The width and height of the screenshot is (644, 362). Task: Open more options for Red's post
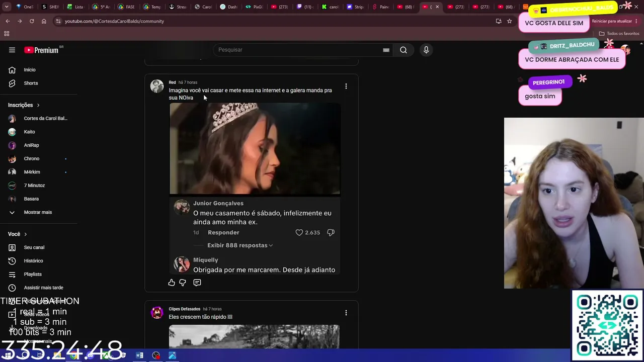point(346,86)
